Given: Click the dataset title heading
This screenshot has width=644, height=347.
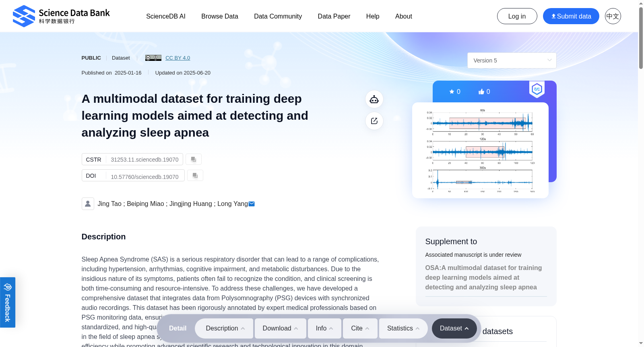Looking at the screenshot, I should click(195, 116).
